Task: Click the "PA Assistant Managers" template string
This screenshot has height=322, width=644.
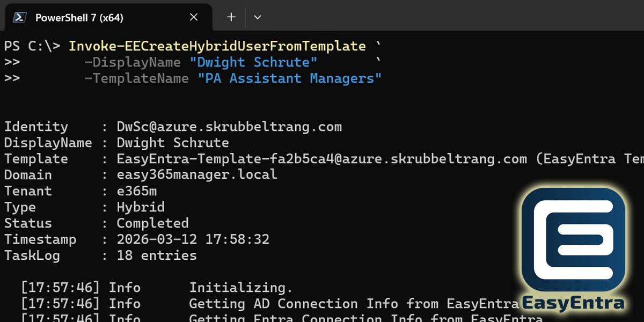Action: coord(290,78)
